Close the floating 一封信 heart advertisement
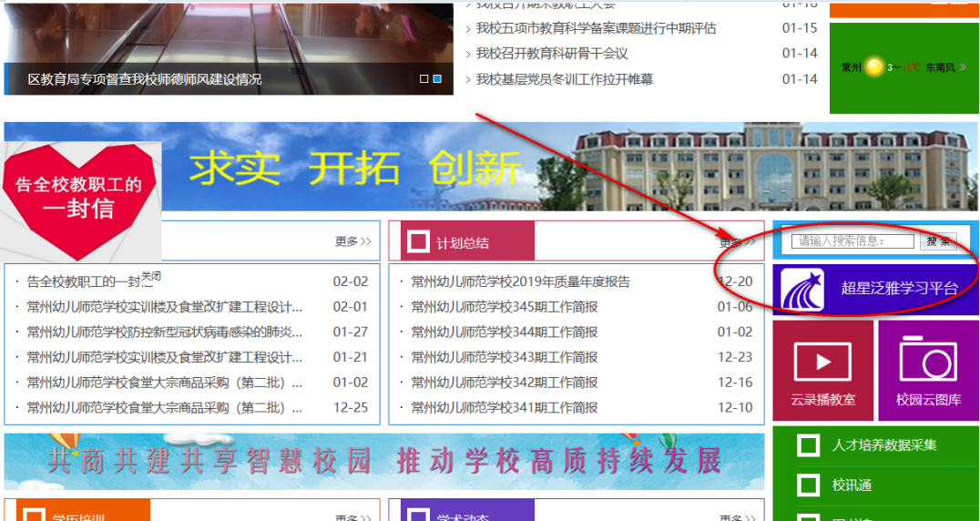This screenshot has height=521, width=980. pos(151,276)
